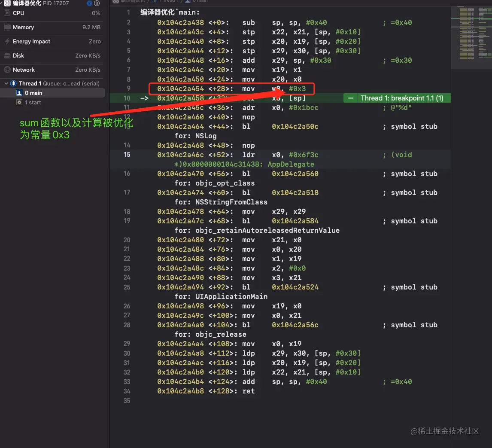
Task: Click the 'Thread 1: breakpoint 1.1 (1)' banner
Action: pos(404,98)
